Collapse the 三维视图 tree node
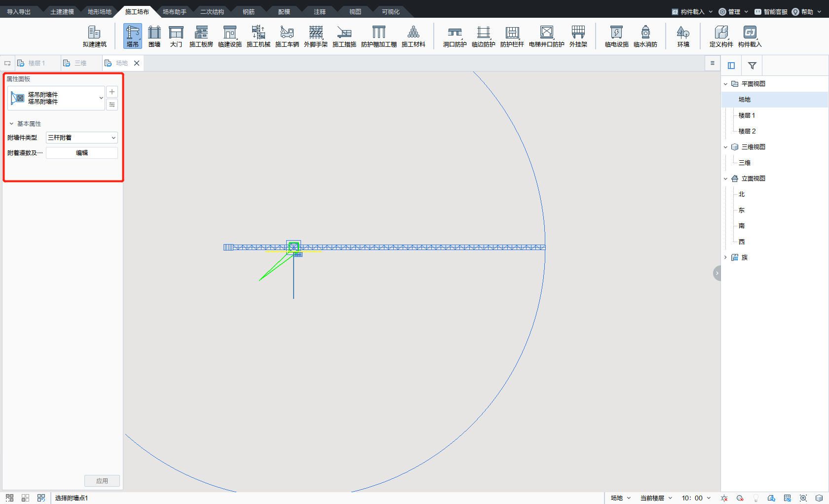Viewport: 829px width, 504px height. point(725,147)
